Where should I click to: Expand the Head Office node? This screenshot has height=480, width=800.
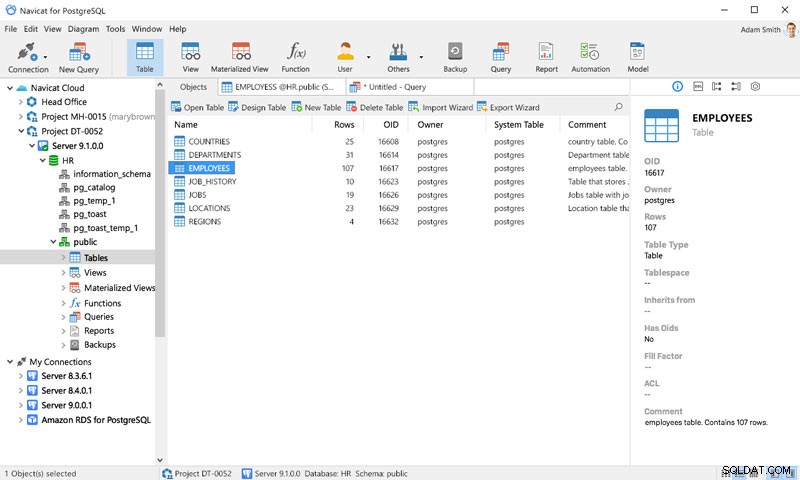click(x=20, y=102)
